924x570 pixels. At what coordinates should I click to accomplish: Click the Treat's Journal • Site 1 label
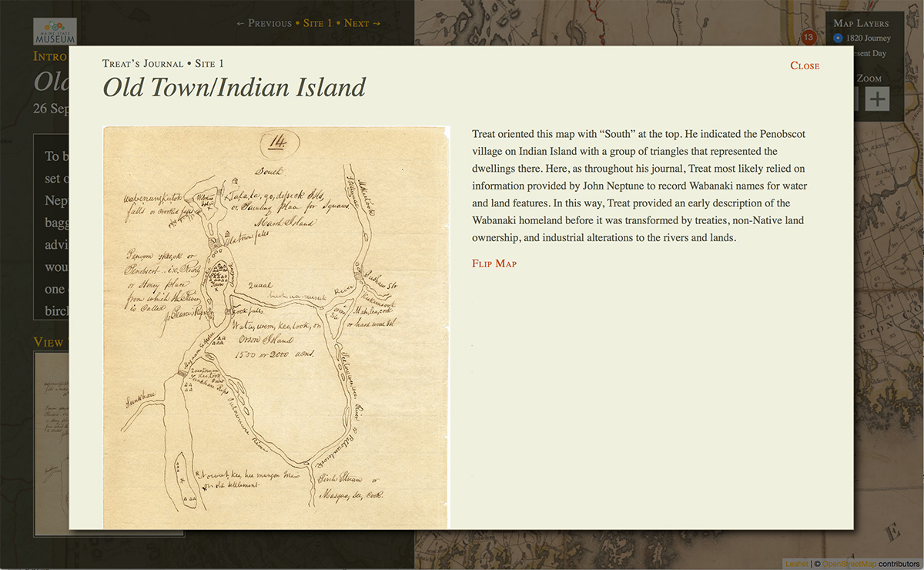tap(163, 63)
